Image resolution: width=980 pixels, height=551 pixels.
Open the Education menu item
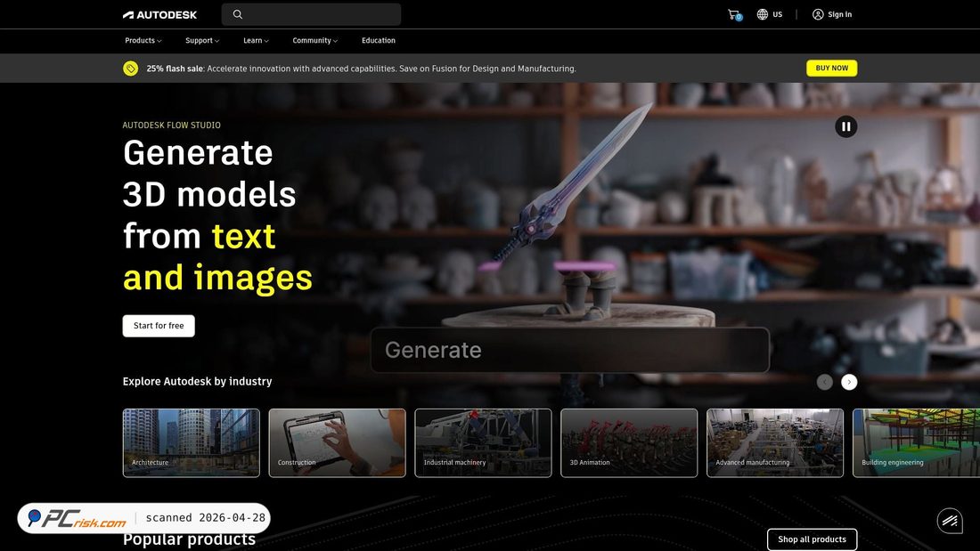tap(378, 41)
